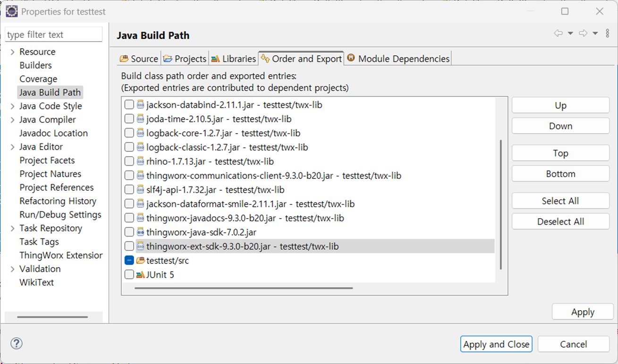Toggle the testtest/src export checkbox
The width and height of the screenshot is (618, 364).
pos(129,260)
